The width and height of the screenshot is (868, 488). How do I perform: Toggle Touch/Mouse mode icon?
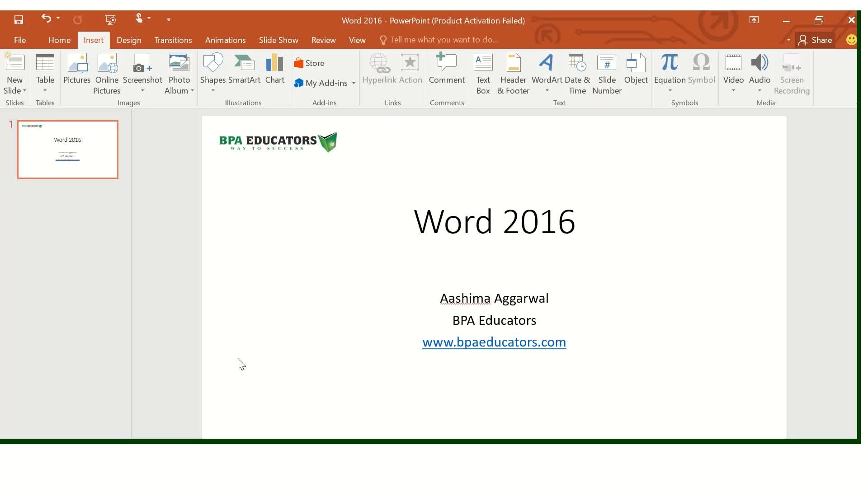coord(139,19)
